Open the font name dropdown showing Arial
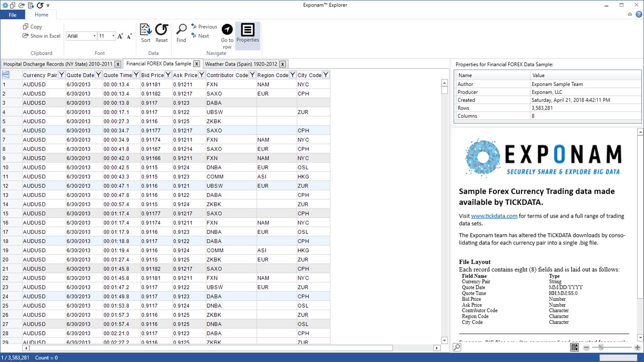644x362 pixels. [94, 36]
